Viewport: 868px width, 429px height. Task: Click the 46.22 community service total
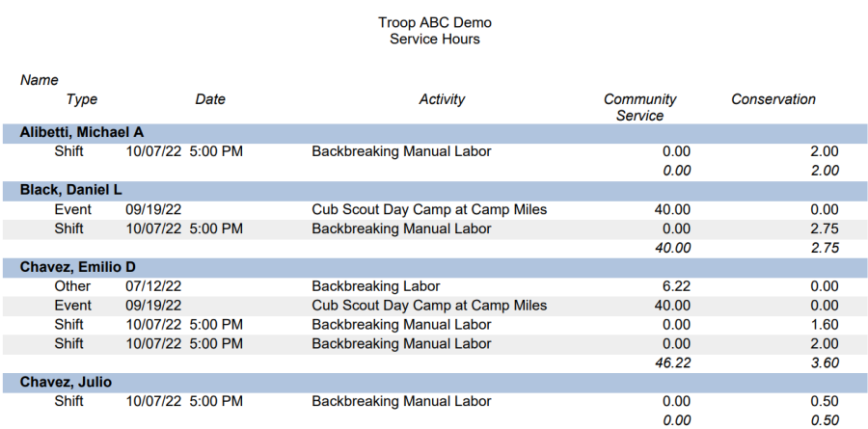pos(672,363)
